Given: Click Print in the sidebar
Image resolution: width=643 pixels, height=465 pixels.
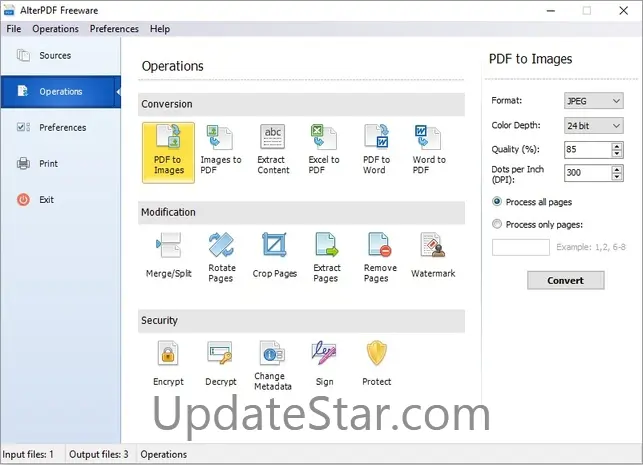Looking at the screenshot, I should (61, 164).
